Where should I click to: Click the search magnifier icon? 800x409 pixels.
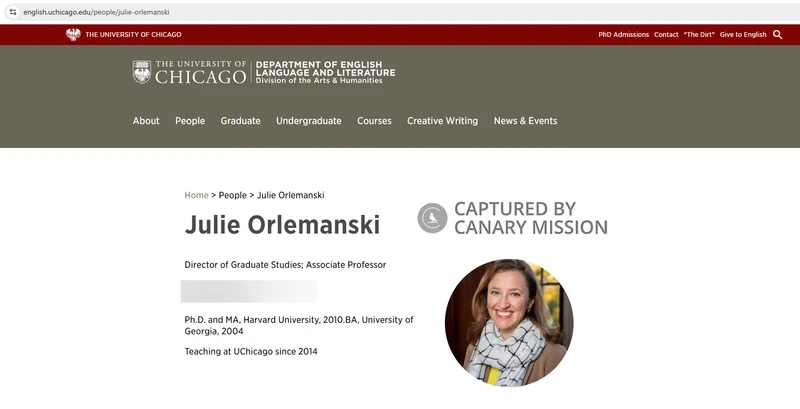(778, 35)
